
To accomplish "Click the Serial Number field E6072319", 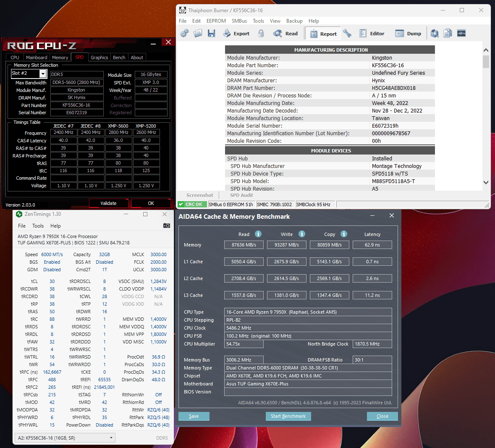I will click(x=77, y=113).
